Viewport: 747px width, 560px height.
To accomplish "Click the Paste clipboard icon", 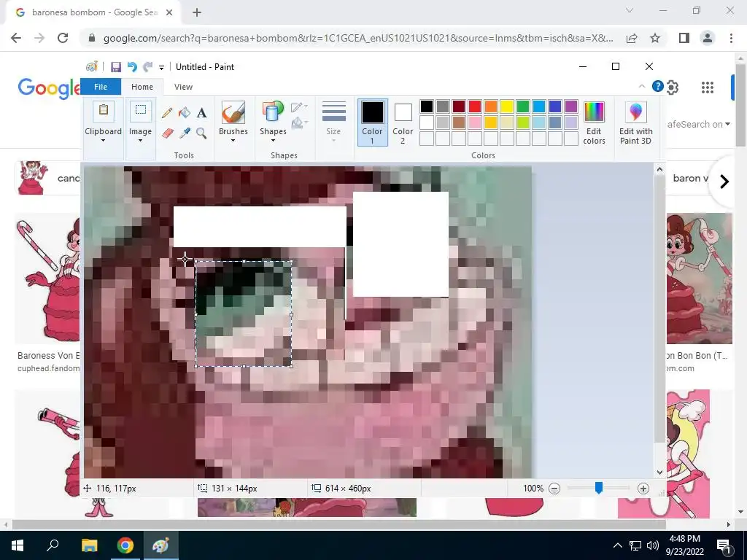I will tap(104, 111).
